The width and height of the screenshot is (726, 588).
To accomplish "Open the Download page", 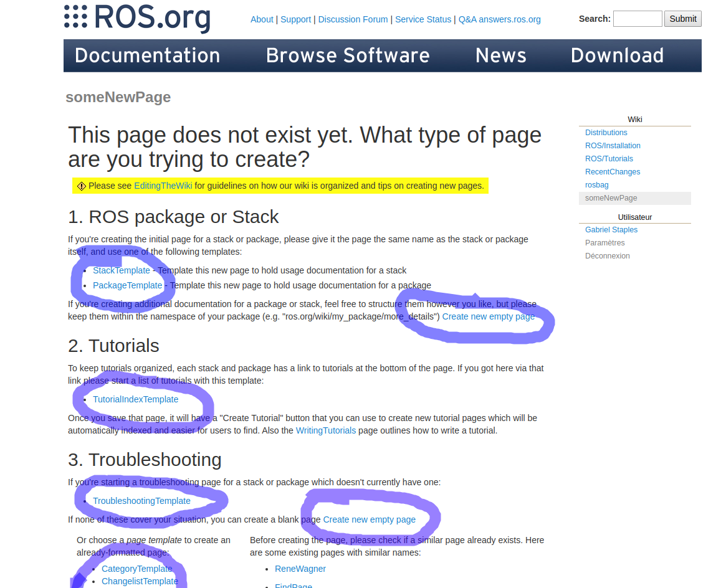I will click(617, 55).
